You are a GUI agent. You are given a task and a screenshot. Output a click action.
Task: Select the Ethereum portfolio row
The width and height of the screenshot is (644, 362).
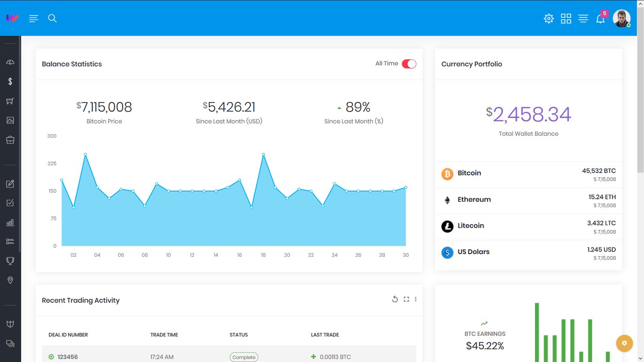tap(528, 201)
